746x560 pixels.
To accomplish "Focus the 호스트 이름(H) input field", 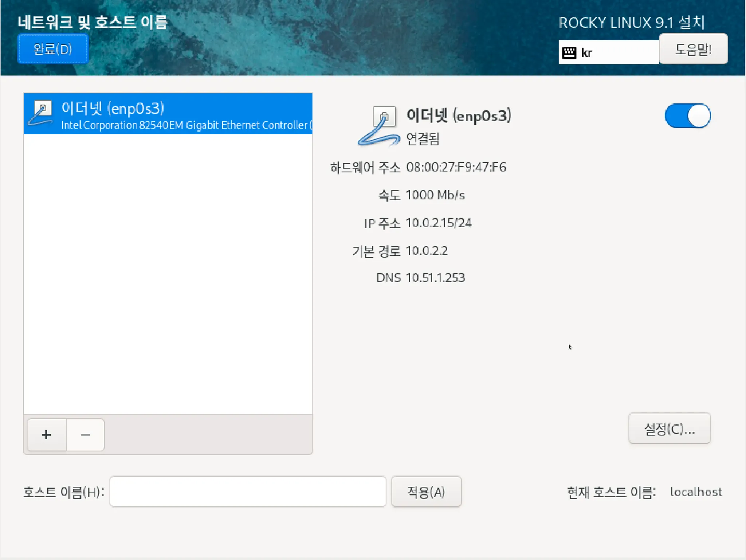I will [x=248, y=492].
